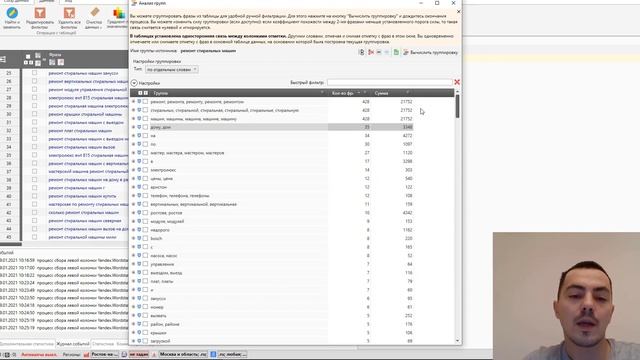Image resolution: width=640 pixels, height=360 pixels.
Task: Click the shield icon in the 'bosch' row
Action: [x=139, y=238]
